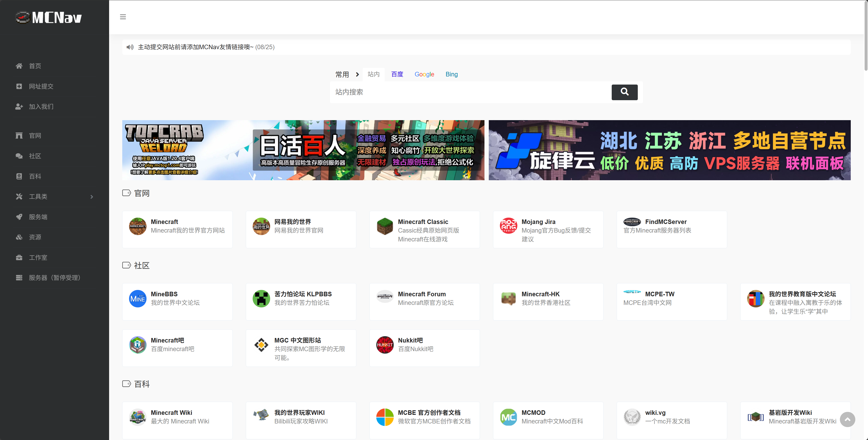This screenshot has width=868, height=440.
Task: Switch to the 百度 search tab
Action: tap(397, 74)
